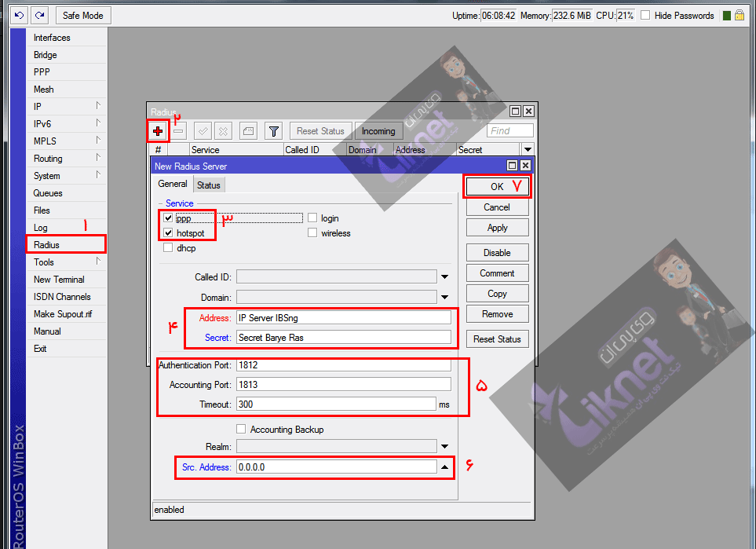
Task: Open the Filter funnel icon
Action: tap(272, 131)
